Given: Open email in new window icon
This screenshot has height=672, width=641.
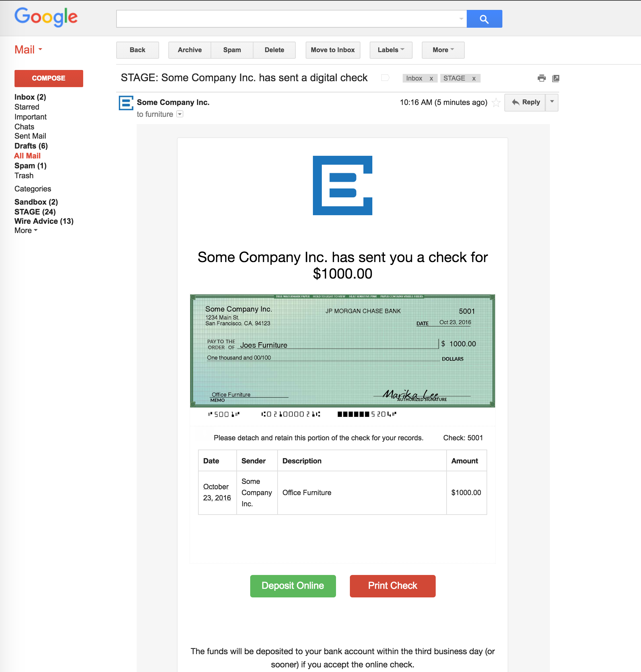Looking at the screenshot, I should tap(556, 78).
